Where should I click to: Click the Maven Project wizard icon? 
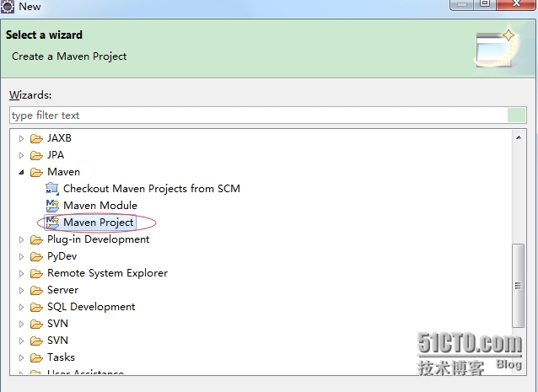pos(52,223)
